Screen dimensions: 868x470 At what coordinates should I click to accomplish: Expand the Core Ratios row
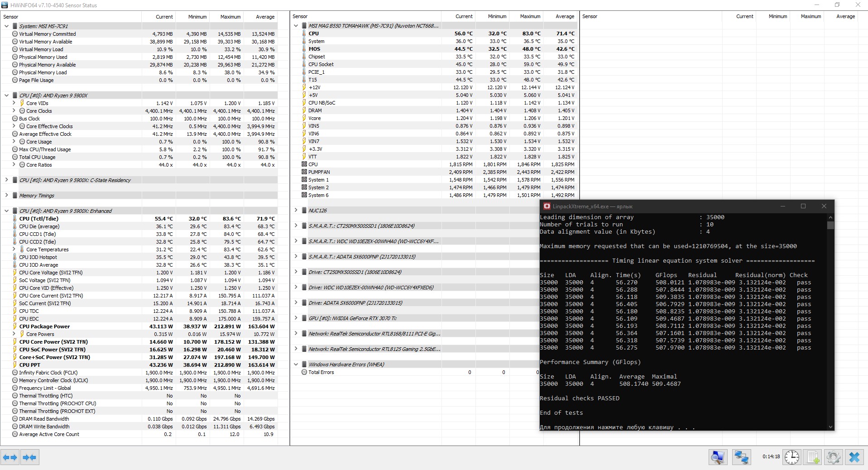pyautogui.click(x=14, y=165)
